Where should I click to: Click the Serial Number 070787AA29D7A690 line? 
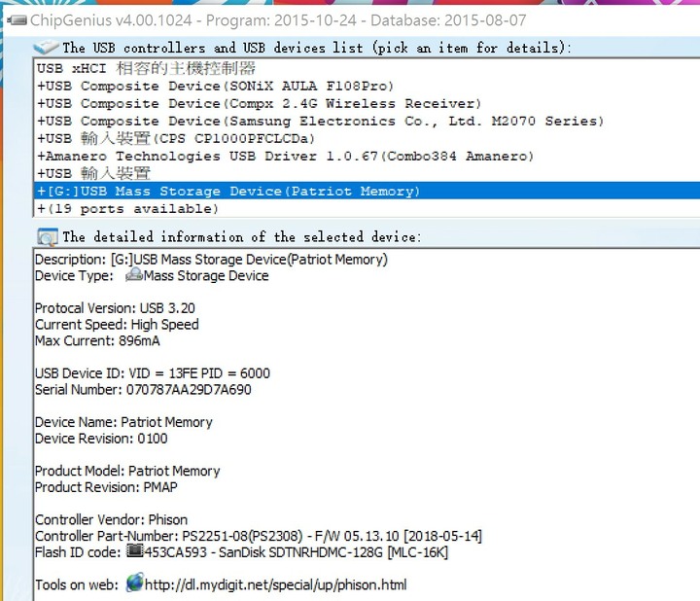[143, 389]
